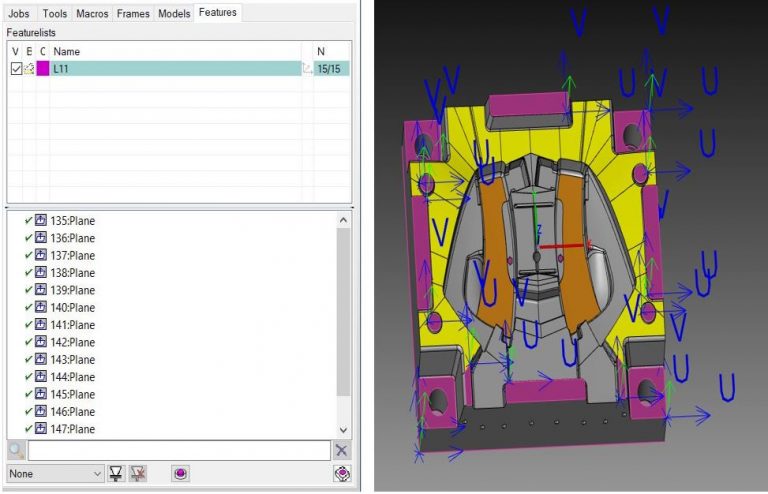This screenshot has height=494, width=768.
Task: Click the apply filter funnel icon
Action: [117, 474]
